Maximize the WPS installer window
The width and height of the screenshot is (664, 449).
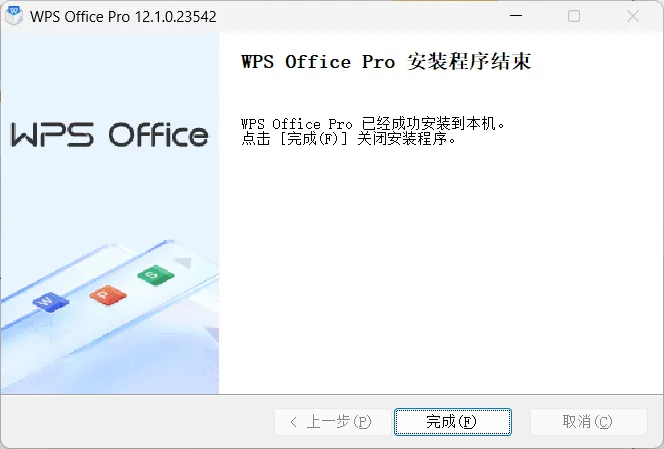tap(574, 16)
